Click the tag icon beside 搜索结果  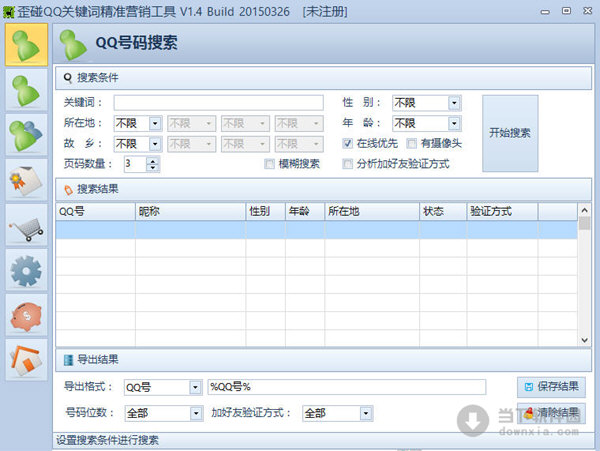(x=68, y=190)
